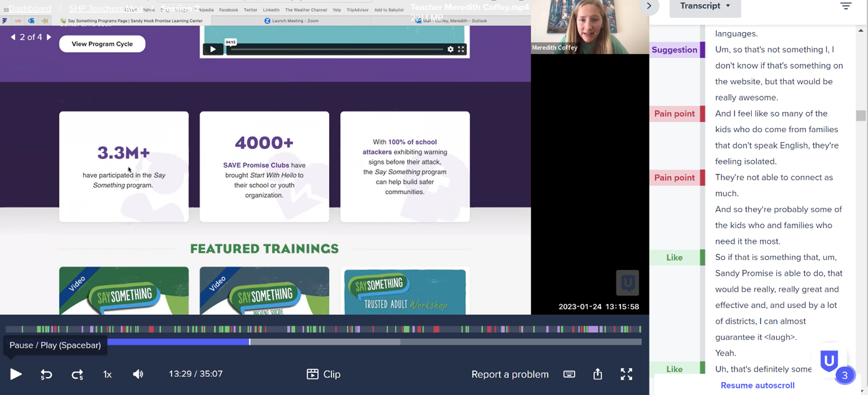
Task: Open the Transcript dropdown
Action: click(705, 6)
